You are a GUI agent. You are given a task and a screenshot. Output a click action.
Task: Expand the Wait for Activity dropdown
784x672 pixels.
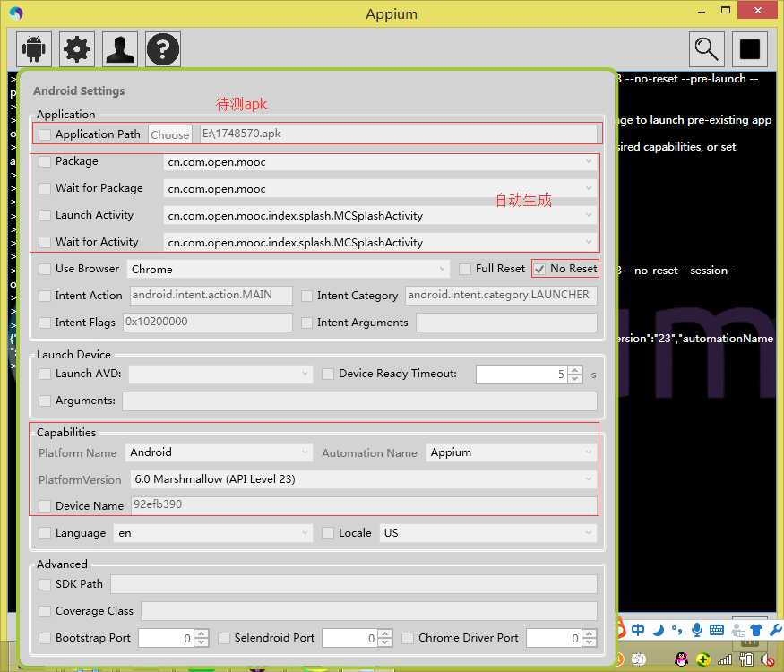point(380,243)
